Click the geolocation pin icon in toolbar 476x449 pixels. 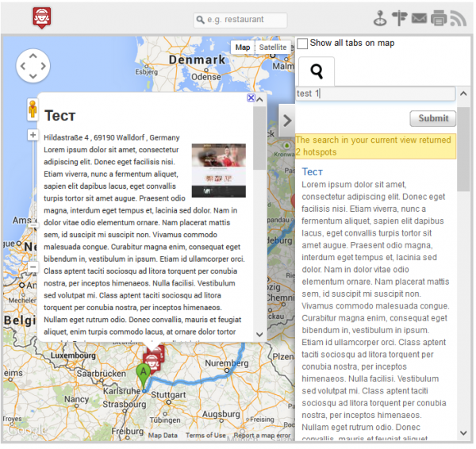(x=380, y=18)
